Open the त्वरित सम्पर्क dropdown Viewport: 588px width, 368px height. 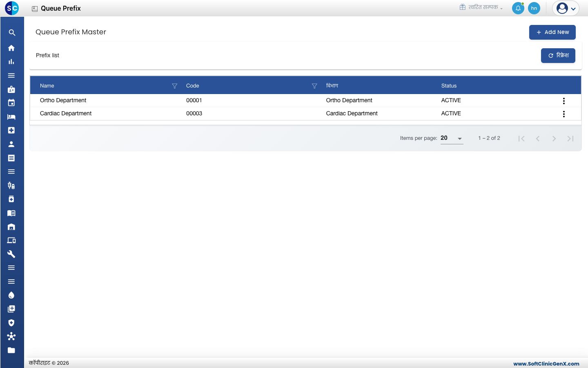tap(481, 7)
